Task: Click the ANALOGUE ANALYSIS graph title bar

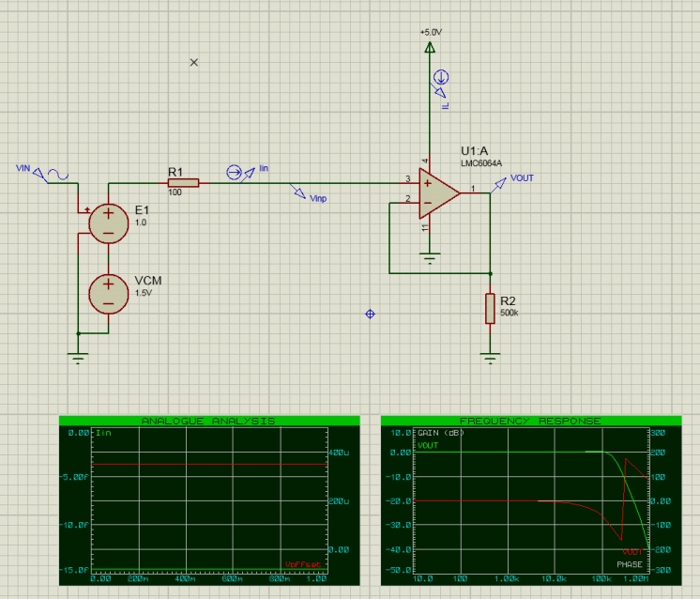Action: [x=209, y=421]
